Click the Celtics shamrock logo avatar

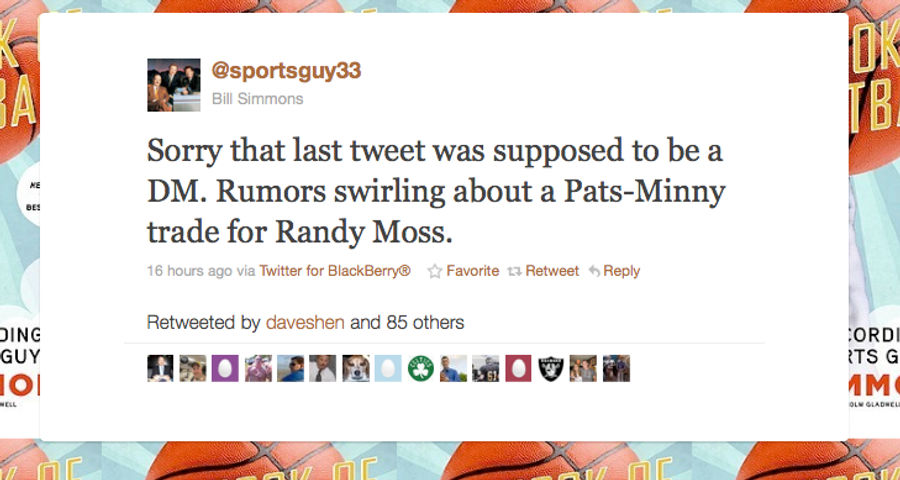tap(421, 368)
